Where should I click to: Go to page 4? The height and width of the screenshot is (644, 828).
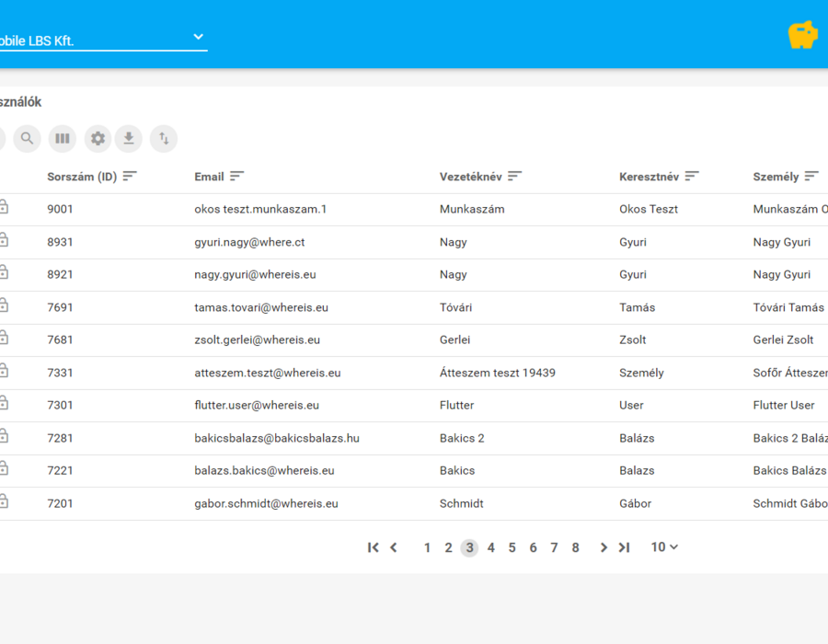(x=491, y=548)
